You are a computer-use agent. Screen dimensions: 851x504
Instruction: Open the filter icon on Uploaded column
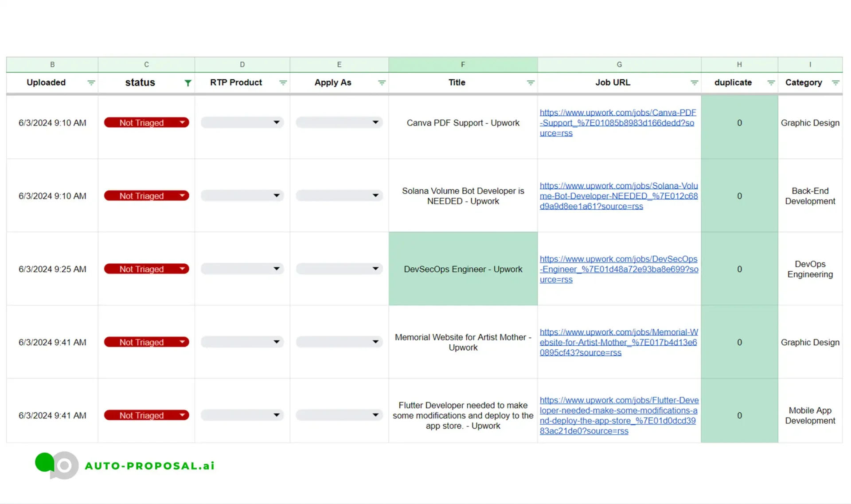tap(91, 83)
